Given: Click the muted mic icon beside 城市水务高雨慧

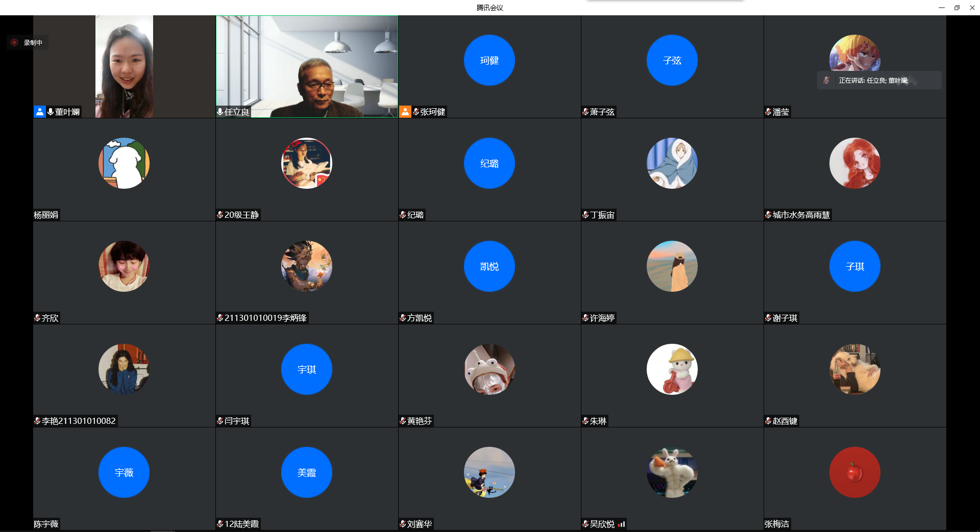Looking at the screenshot, I should pos(768,215).
